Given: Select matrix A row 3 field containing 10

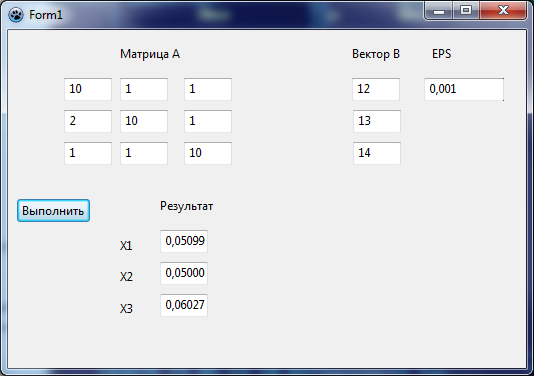Looking at the screenshot, I should 208,153.
